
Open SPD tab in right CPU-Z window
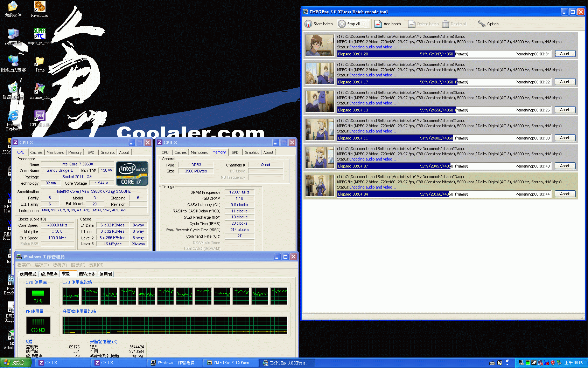click(x=235, y=152)
